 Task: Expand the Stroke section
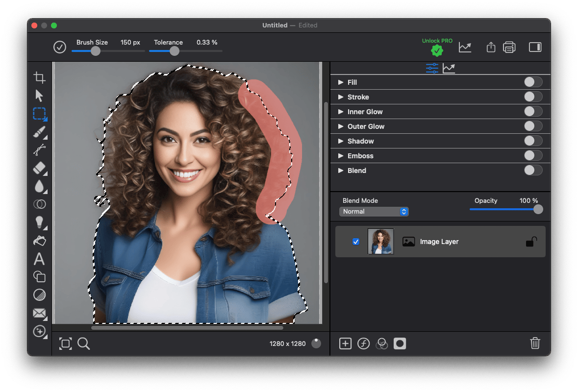[341, 97]
